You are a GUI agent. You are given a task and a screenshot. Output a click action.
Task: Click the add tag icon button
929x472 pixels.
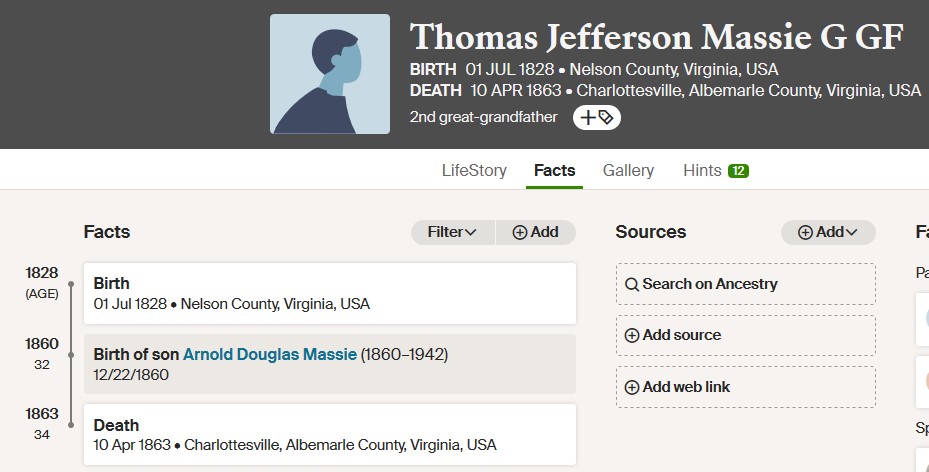coord(596,117)
